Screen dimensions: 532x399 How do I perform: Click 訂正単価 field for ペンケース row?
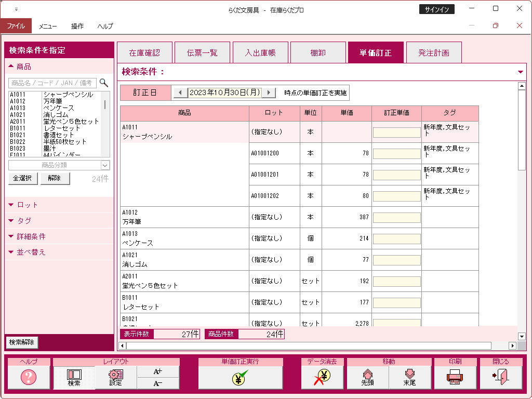(396, 239)
